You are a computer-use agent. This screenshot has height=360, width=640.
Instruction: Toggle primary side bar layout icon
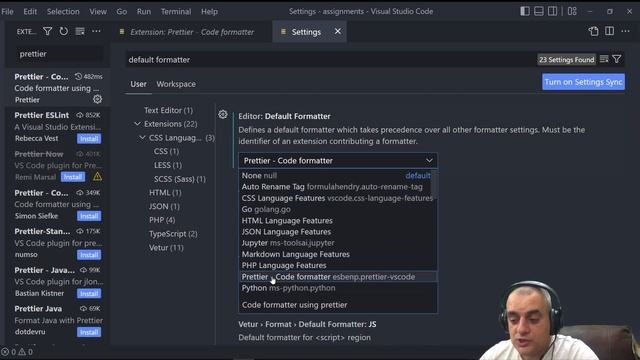525,11
